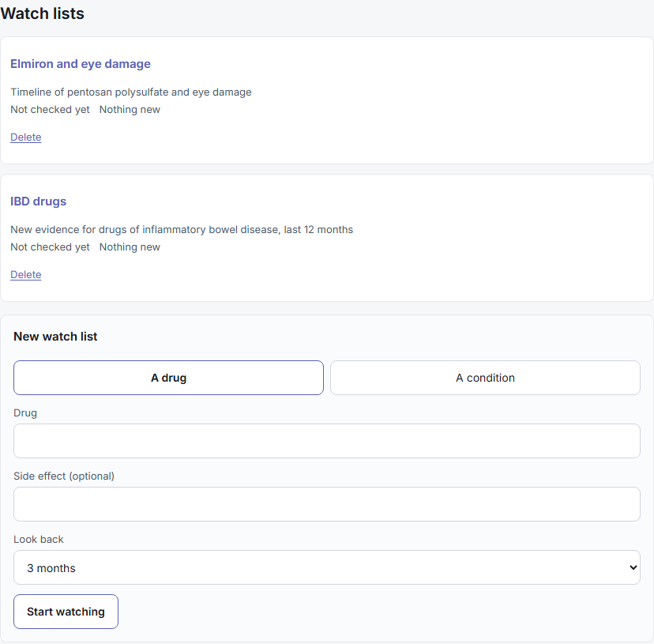Click the Watch lists page heading

click(42, 13)
